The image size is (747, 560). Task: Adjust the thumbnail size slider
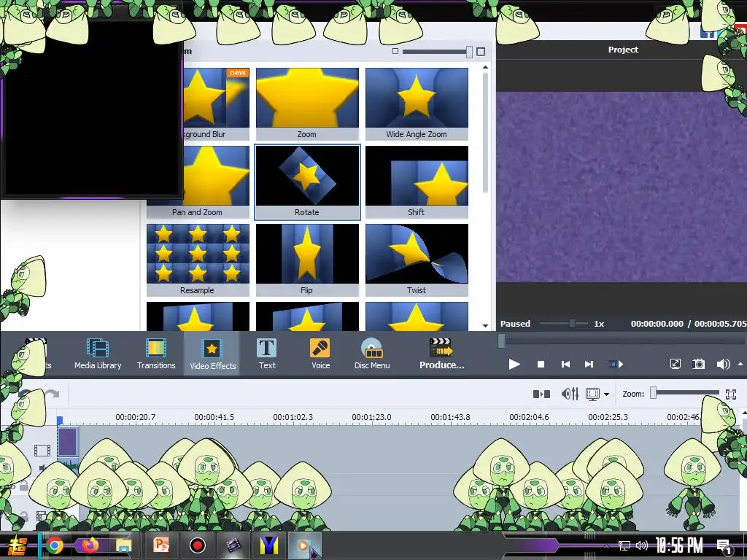tap(469, 52)
